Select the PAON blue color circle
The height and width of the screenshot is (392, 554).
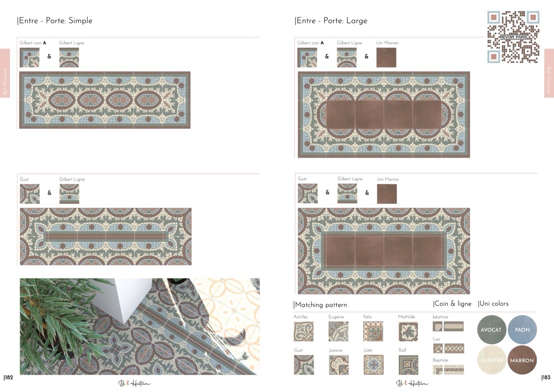click(x=522, y=329)
